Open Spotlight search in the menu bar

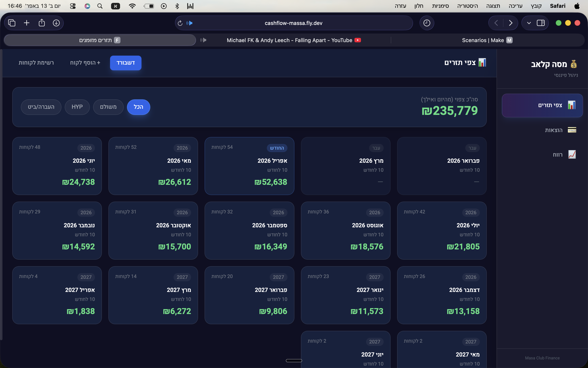tap(100, 6)
